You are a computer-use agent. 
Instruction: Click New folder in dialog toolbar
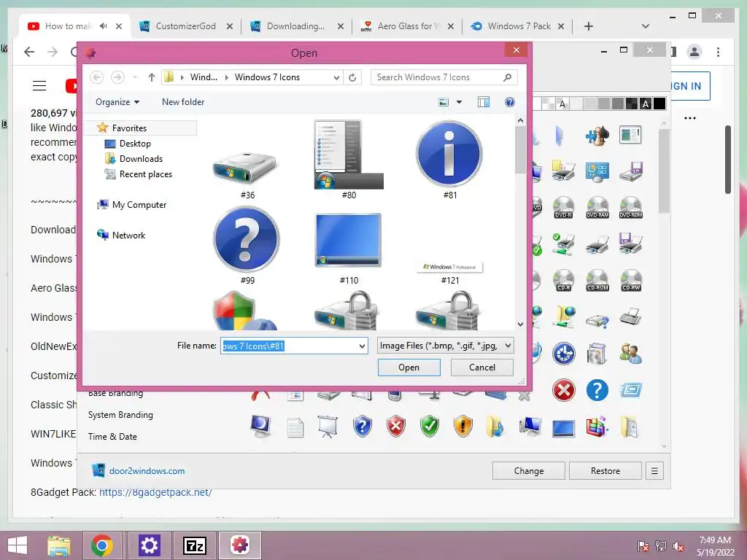[183, 102]
